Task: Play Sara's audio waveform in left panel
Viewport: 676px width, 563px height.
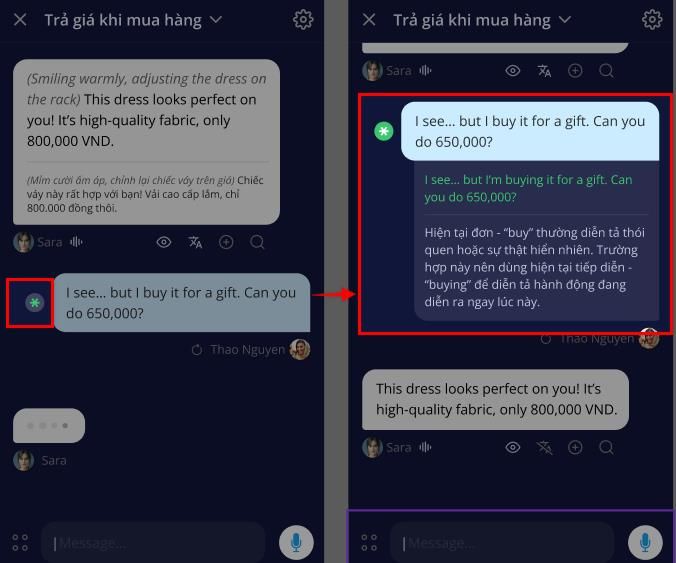Action: click(x=76, y=242)
